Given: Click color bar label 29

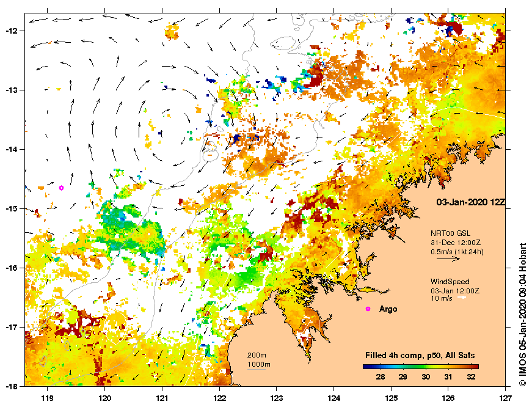Looking at the screenshot, I should (403, 376).
